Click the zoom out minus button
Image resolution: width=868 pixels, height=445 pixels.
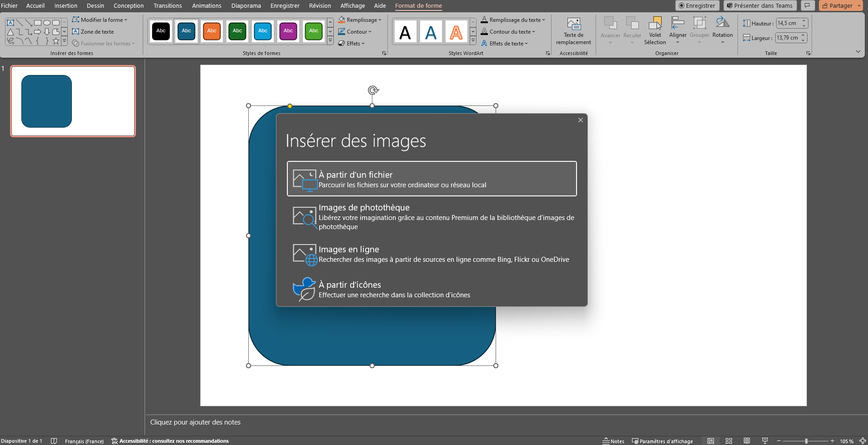click(x=779, y=441)
